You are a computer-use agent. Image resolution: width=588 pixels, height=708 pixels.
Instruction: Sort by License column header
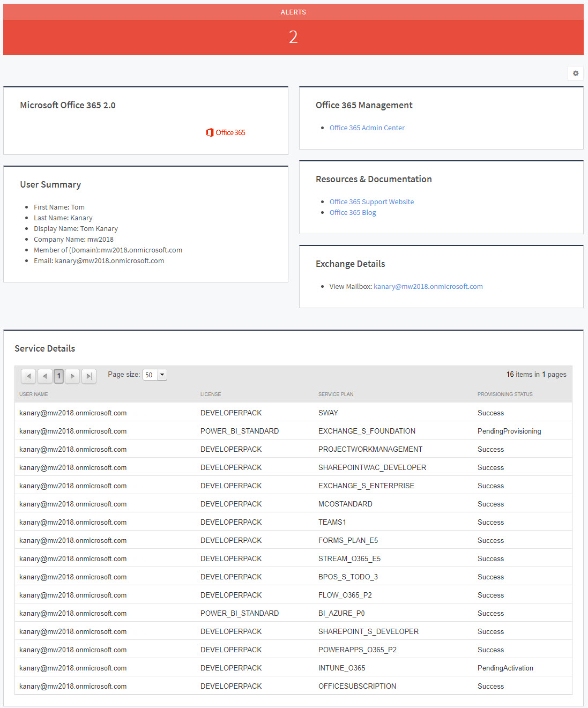211,394
